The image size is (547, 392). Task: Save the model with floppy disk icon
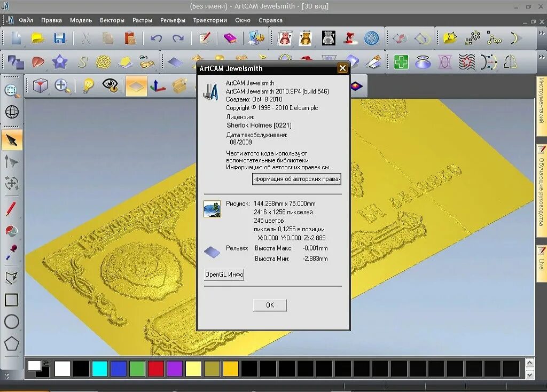click(60, 38)
